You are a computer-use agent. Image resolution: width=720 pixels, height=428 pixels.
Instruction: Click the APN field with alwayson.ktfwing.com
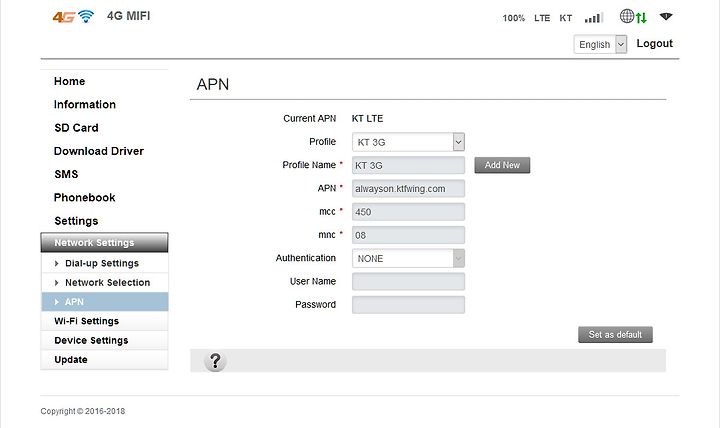pyautogui.click(x=408, y=189)
